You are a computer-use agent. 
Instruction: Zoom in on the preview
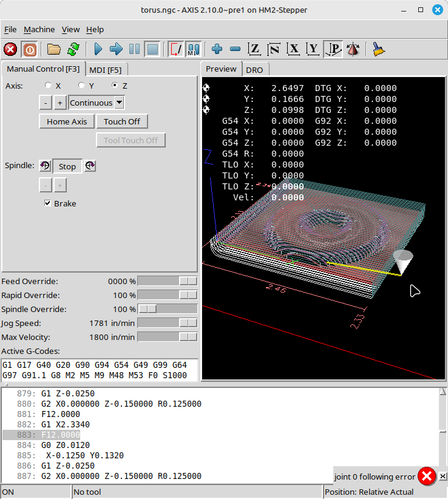coord(217,49)
